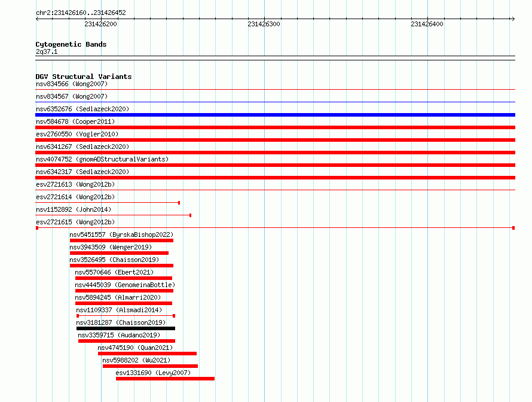Open nsv5570646 (Ebert2021) label
The image size is (532, 402).
pos(114,272)
